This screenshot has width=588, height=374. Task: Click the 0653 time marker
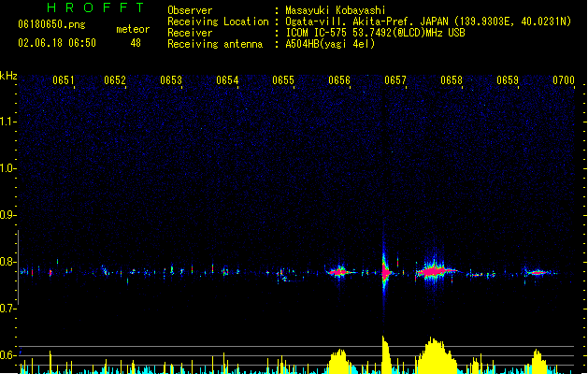pos(171,80)
